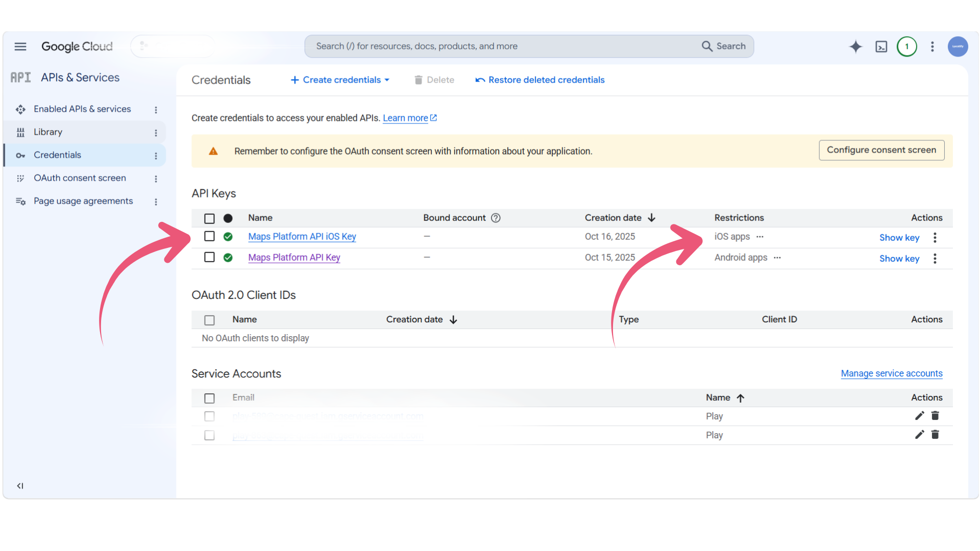Sort OAuth clients by Creation date
The image size is (980, 551).
click(x=422, y=320)
